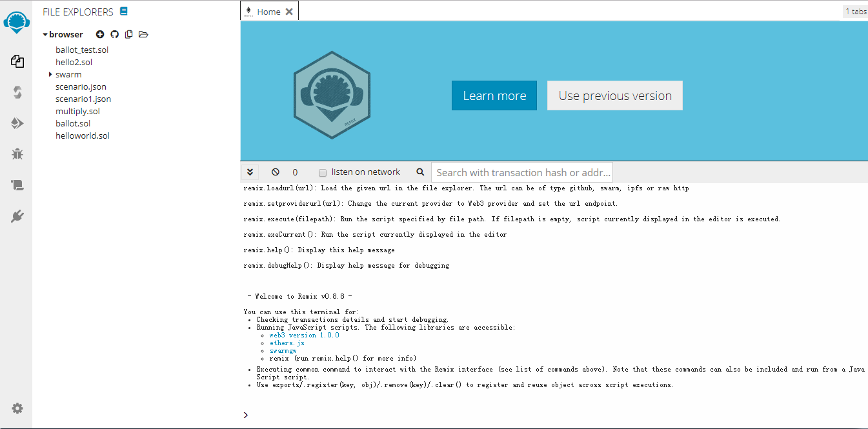Click the remix.setproviderurl(url) help line
868x429 pixels.
click(431, 203)
